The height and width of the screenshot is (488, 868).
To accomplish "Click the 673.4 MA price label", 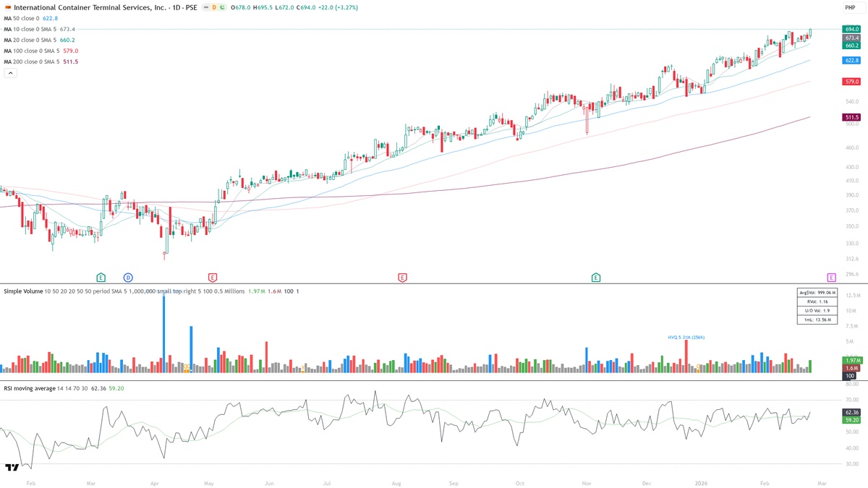I will pyautogui.click(x=851, y=38).
